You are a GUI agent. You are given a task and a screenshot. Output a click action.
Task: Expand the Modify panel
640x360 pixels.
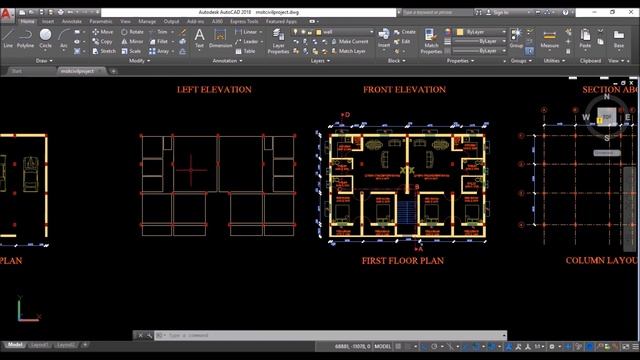[139, 61]
